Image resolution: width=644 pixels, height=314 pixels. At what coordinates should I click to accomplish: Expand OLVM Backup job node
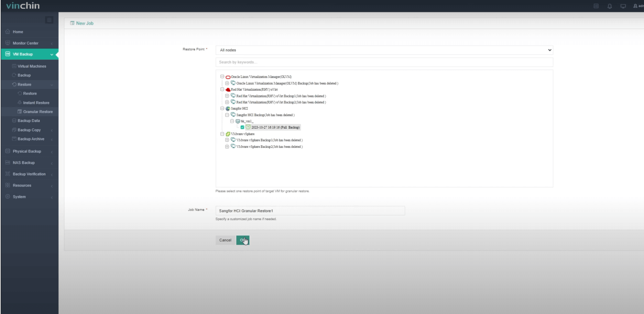click(227, 83)
